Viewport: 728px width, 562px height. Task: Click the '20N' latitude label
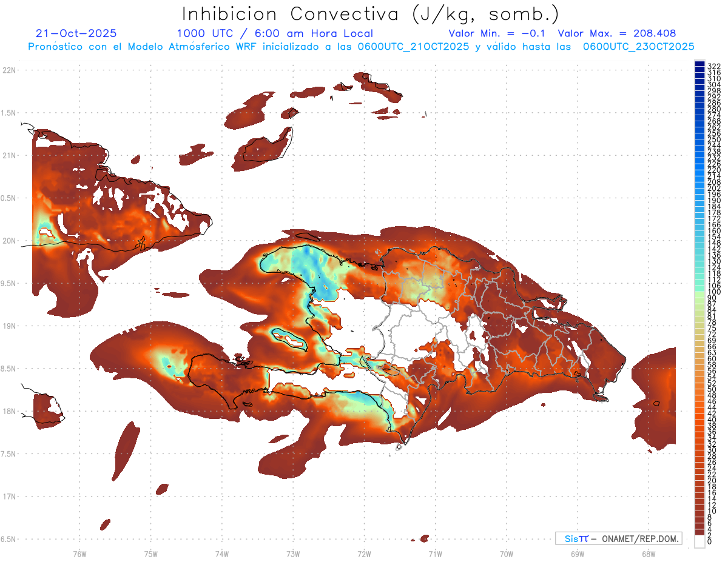click(x=8, y=241)
